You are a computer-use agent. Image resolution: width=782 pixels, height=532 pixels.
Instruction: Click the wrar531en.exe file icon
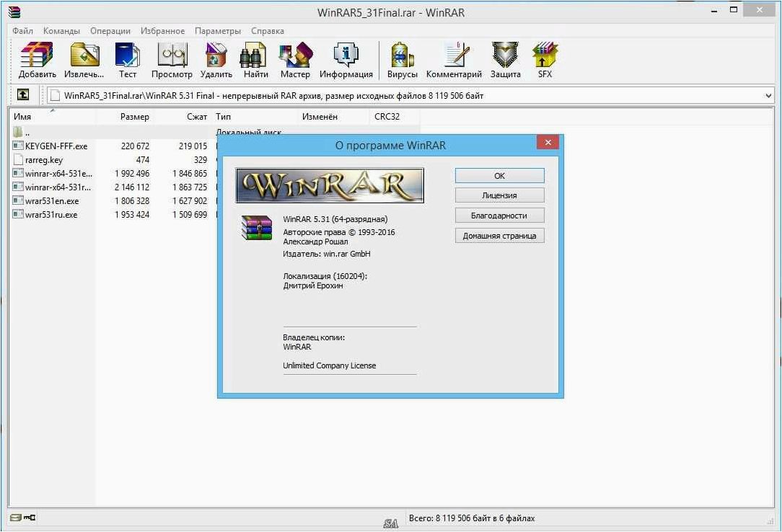click(18, 200)
